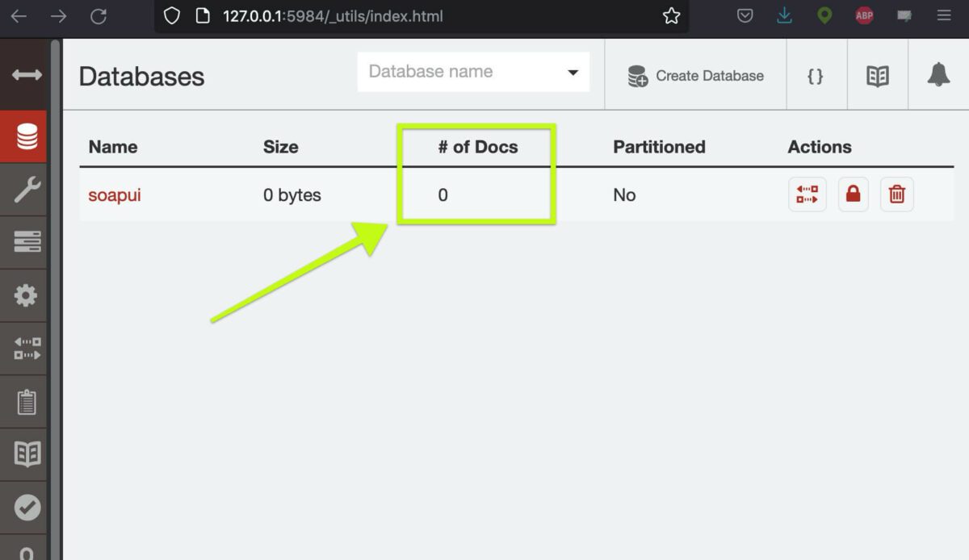Delete the soapui database via trash icon

(x=897, y=194)
